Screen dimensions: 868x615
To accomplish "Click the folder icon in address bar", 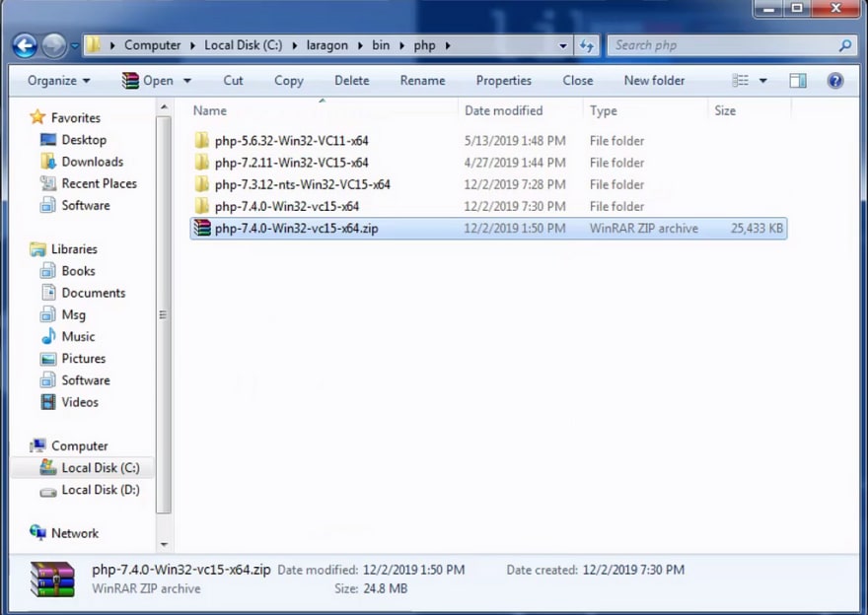I will coord(94,44).
